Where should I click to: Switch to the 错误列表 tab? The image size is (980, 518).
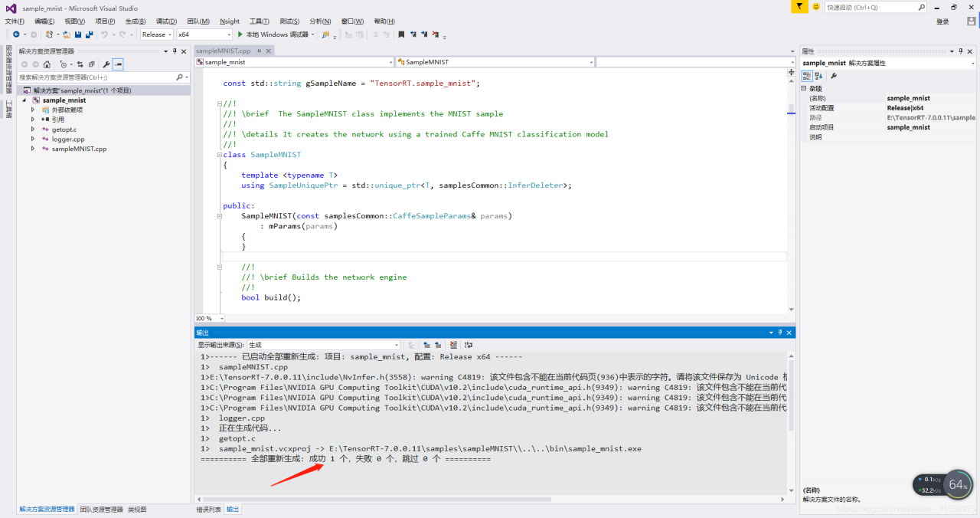click(208, 510)
